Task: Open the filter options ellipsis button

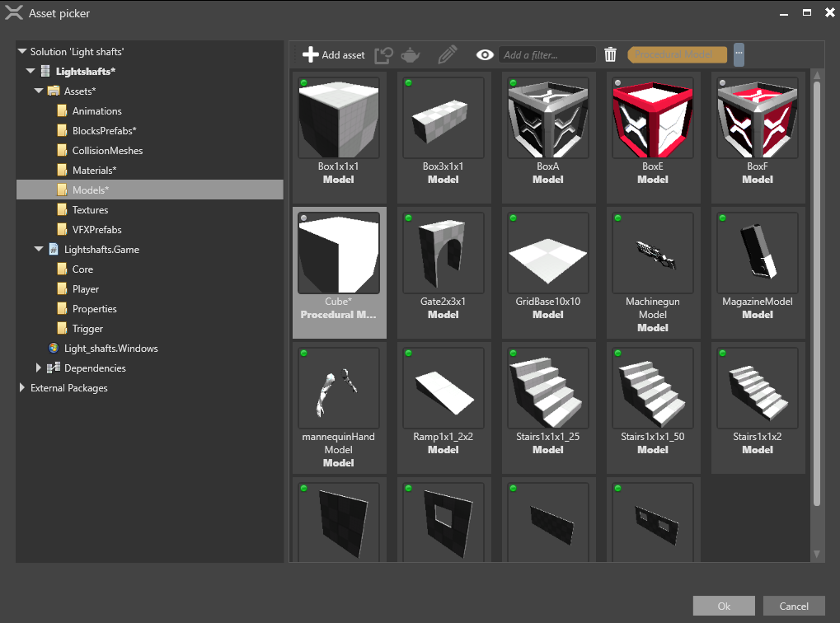Action: (739, 54)
